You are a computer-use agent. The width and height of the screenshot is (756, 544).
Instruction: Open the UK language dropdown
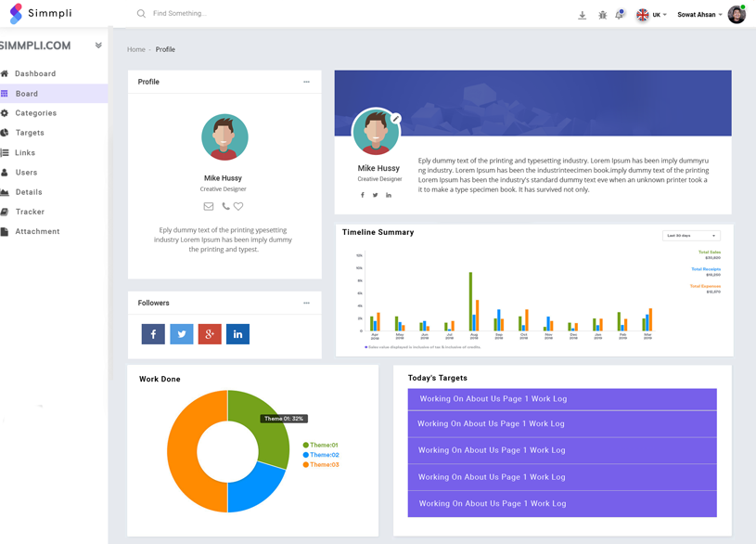tap(651, 15)
